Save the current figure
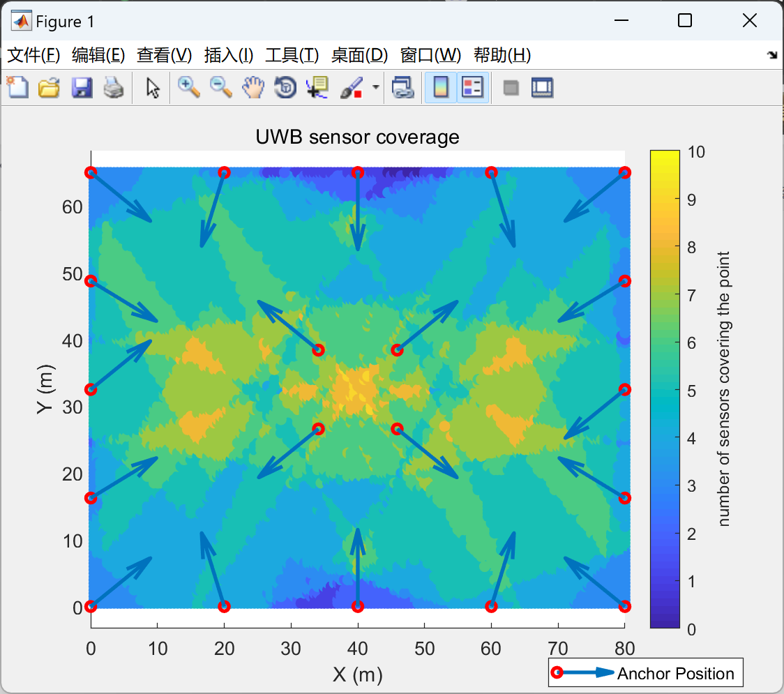 click(82, 87)
